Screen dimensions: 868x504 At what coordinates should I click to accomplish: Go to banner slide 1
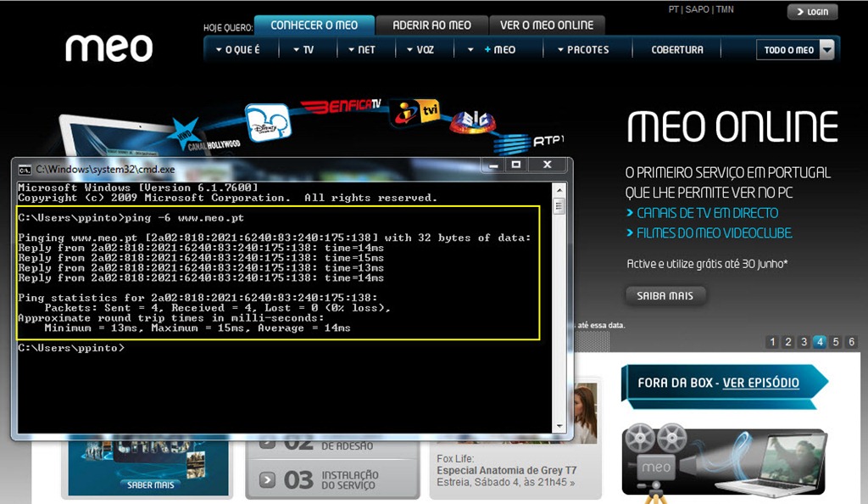point(772,342)
